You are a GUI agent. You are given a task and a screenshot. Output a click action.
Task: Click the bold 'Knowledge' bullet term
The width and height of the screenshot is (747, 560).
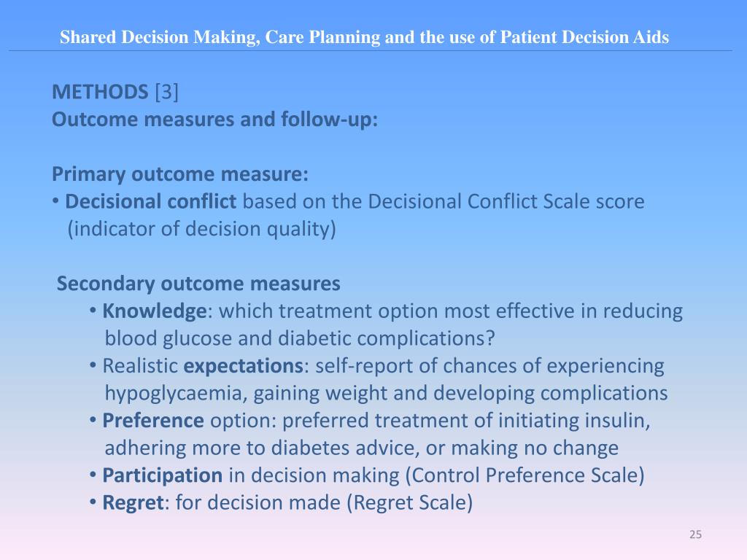[155, 311]
